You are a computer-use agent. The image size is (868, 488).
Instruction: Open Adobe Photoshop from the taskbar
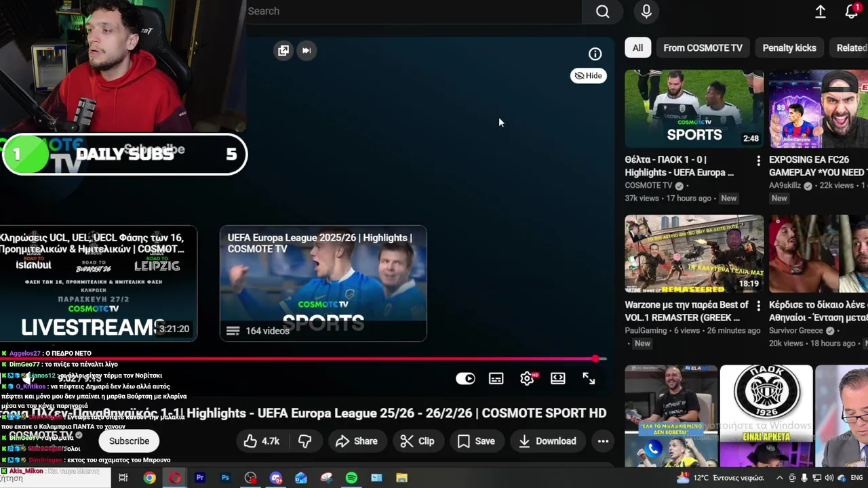tap(225, 478)
